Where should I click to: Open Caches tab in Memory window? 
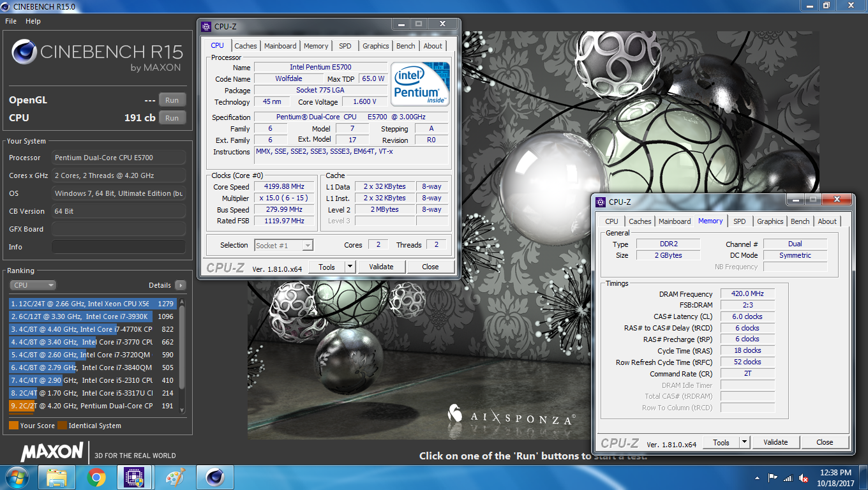640,221
